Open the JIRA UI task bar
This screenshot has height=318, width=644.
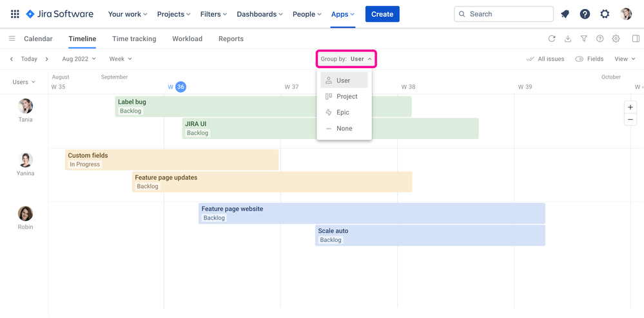tap(330, 129)
